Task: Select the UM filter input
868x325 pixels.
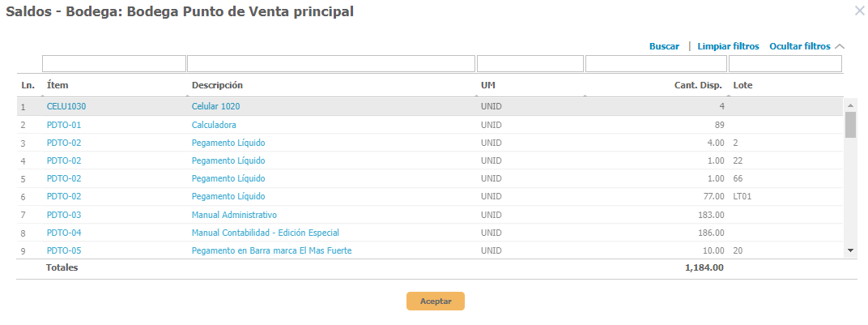Action: [530, 64]
